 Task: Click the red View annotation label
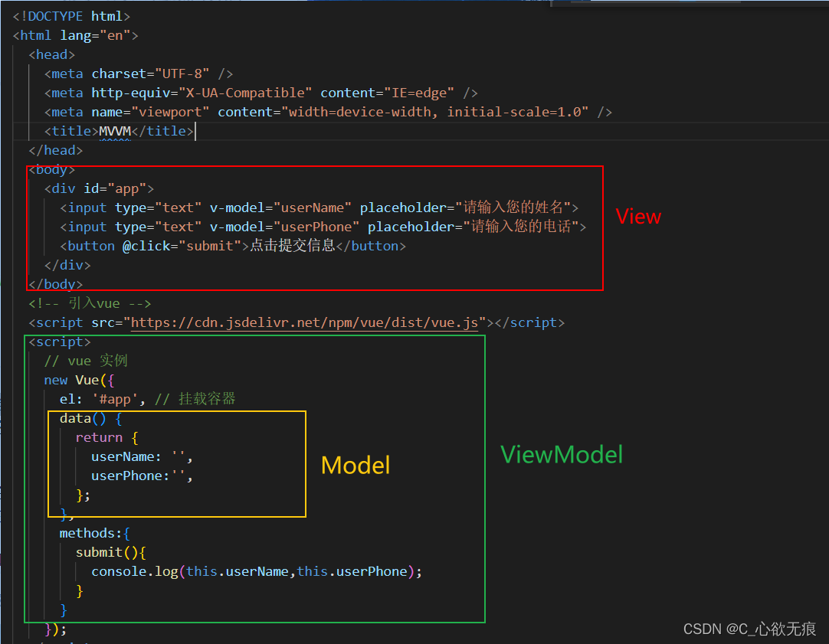[x=637, y=217]
